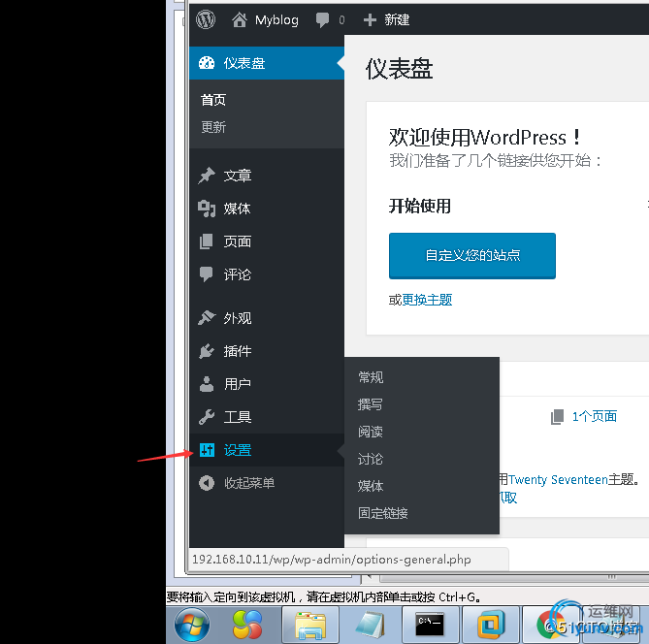Click the 仪表盘 page heading
Screen dimensions: 649x644
pyautogui.click(x=400, y=69)
